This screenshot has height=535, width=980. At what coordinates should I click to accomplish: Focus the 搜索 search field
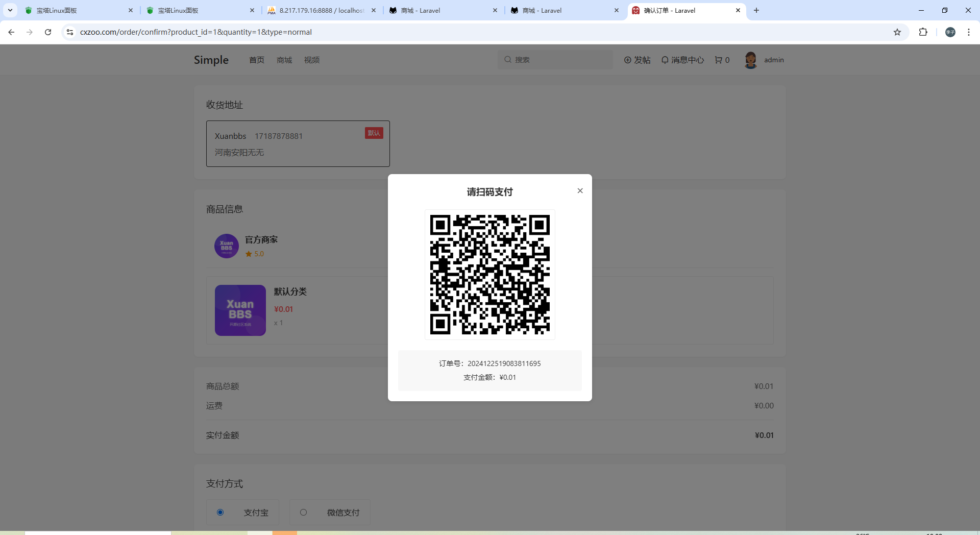(555, 60)
